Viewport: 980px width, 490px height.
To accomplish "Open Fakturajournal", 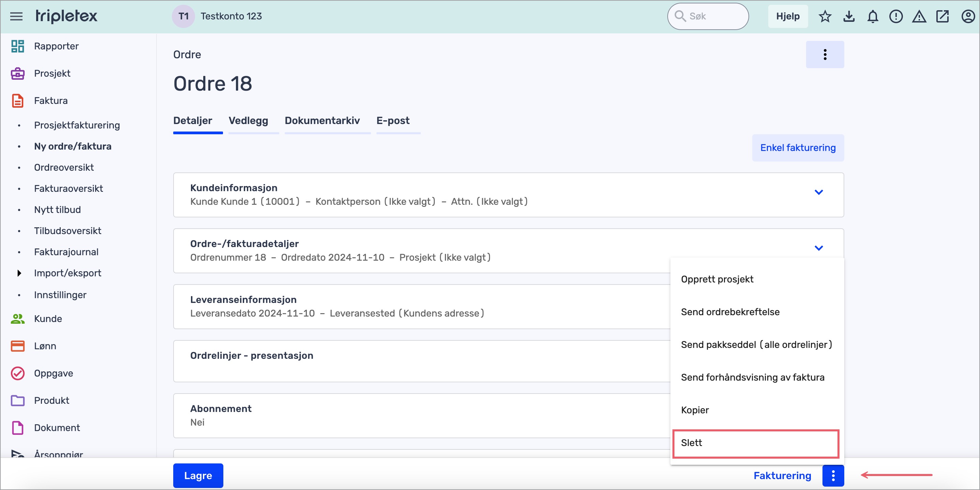I will click(x=66, y=252).
